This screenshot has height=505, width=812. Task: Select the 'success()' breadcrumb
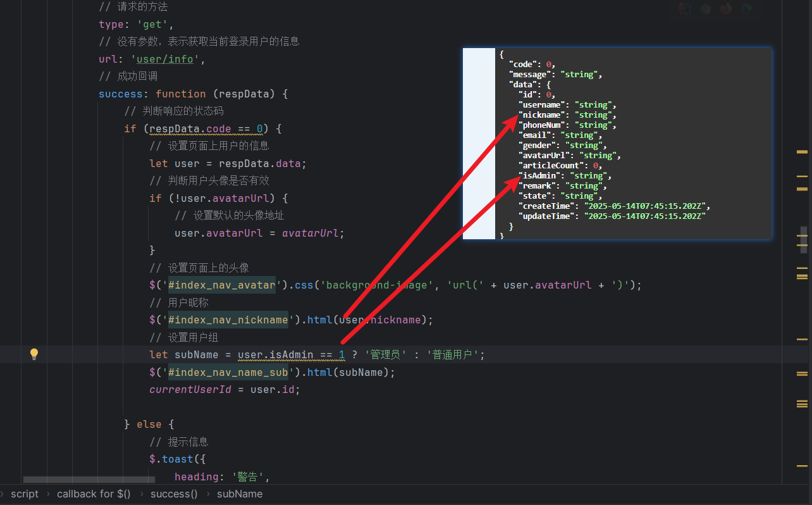click(x=174, y=494)
